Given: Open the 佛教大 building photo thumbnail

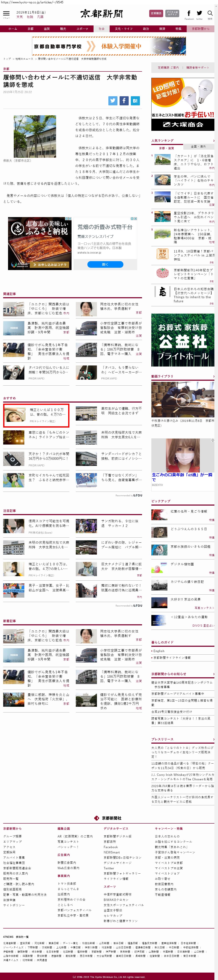Looking at the screenshot, I should point(35,136).
